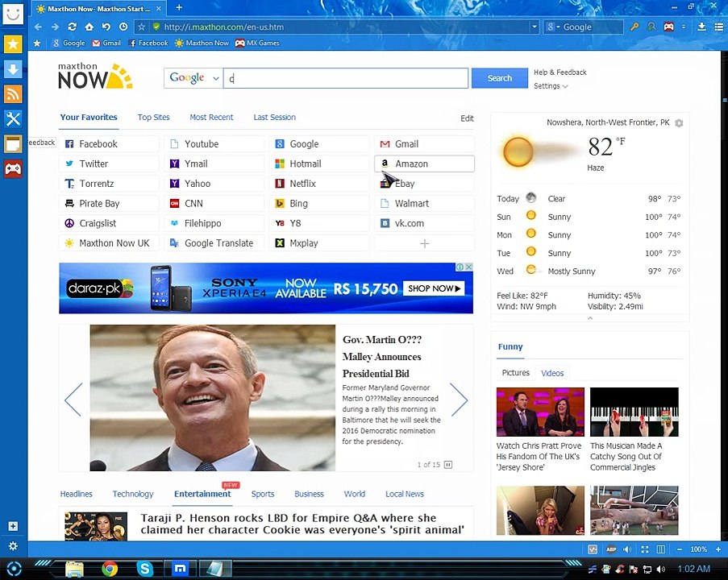Screen dimensions: 728x580
Task: Open the browsing history clock icon
Action: (123, 27)
